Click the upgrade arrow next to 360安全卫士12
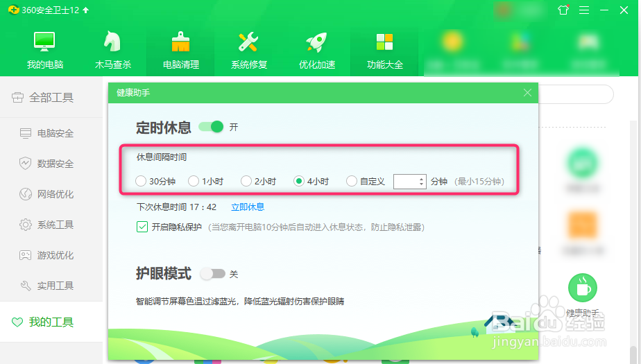This screenshot has width=641, height=364. click(86, 10)
